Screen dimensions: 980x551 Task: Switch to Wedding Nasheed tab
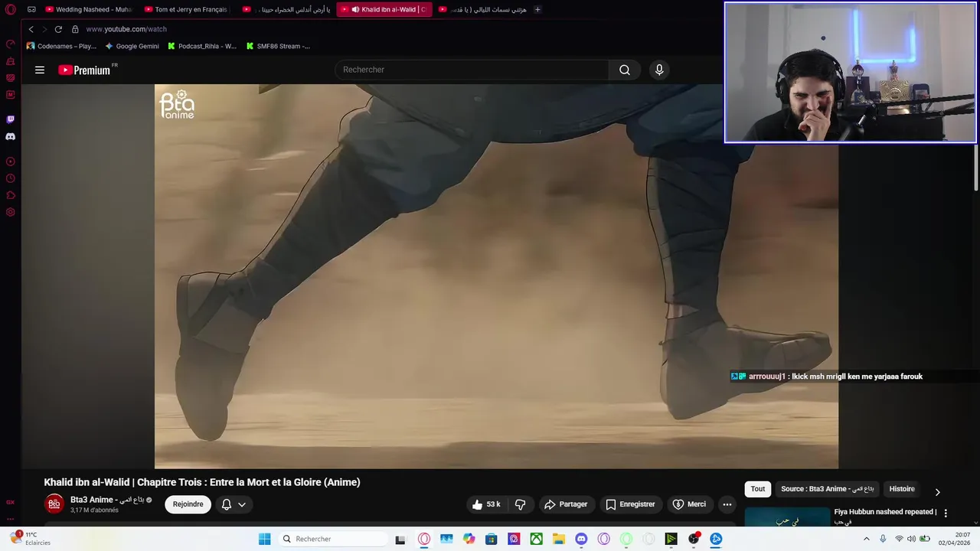pyautogui.click(x=89, y=9)
